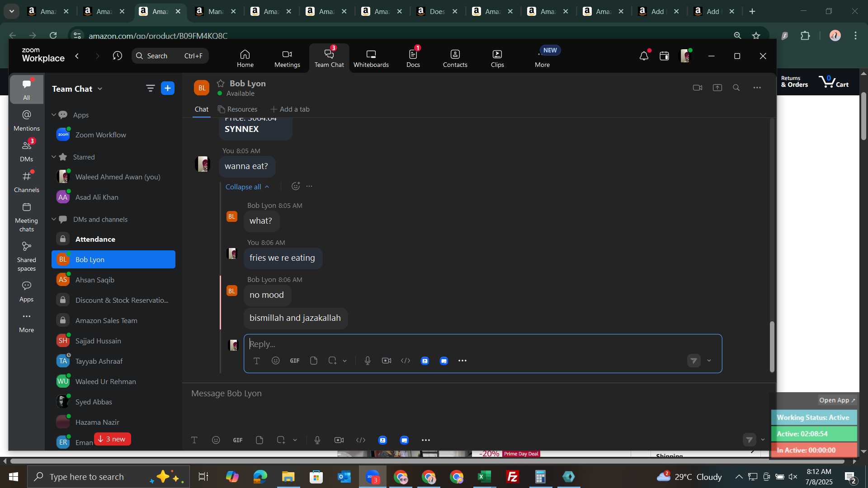Attach a file in reply box

click(x=314, y=361)
